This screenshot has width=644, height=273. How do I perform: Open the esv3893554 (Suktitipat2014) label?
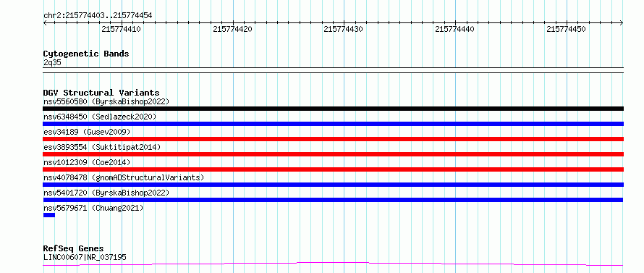[102, 147]
